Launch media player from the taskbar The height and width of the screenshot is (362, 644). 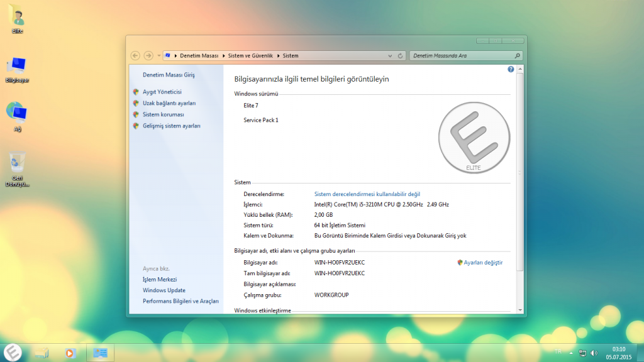(70, 353)
